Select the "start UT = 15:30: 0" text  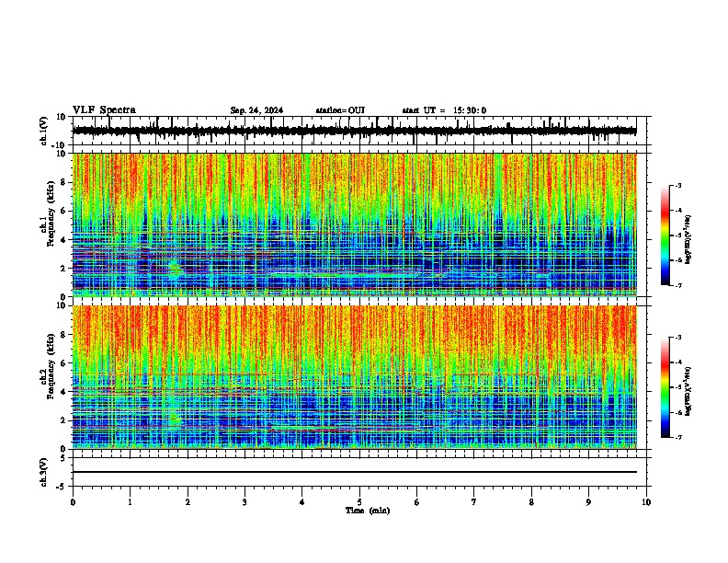pos(444,110)
